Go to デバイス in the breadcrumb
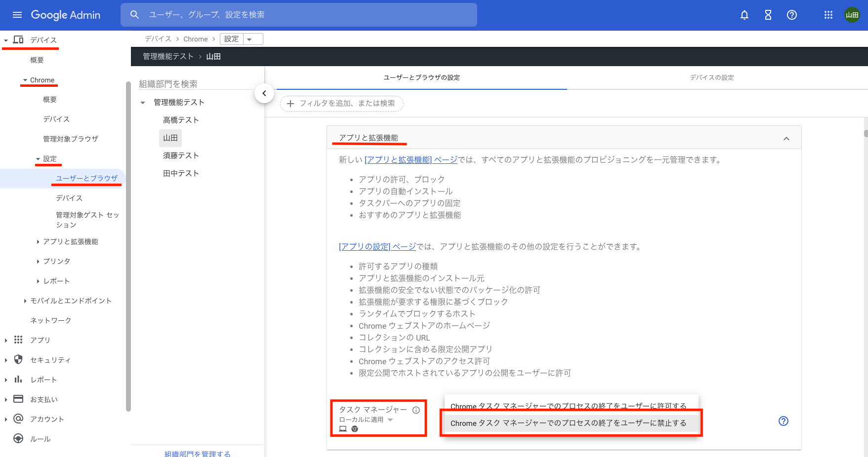This screenshot has width=868, height=457. coord(158,39)
